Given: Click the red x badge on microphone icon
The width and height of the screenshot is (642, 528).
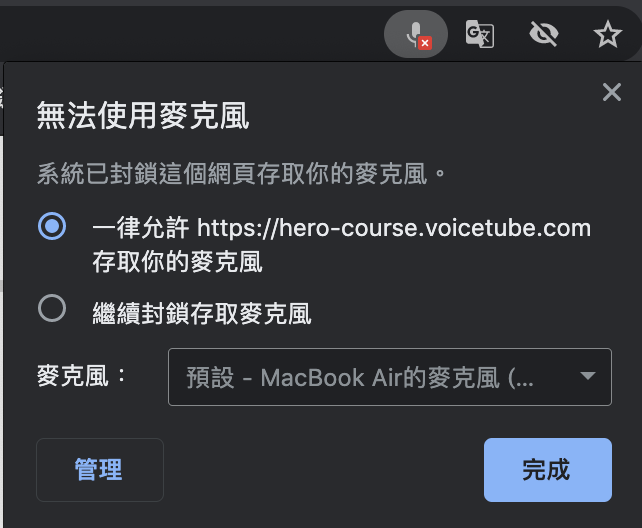Looking at the screenshot, I should tap(425, 43).
